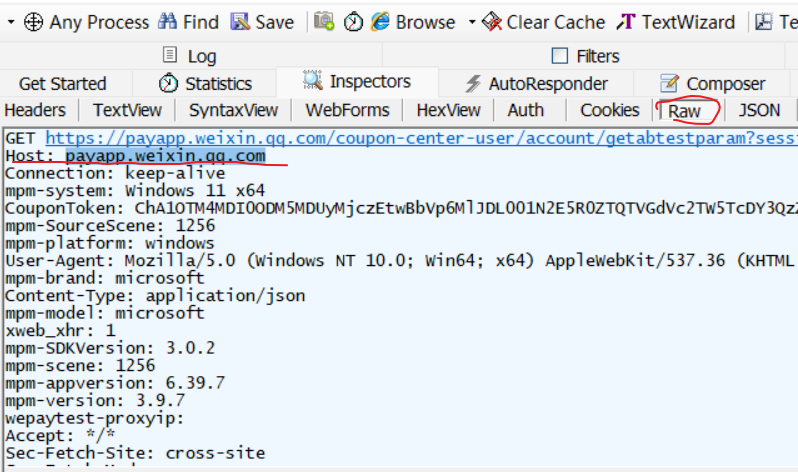
Task: Click the 'Connection: keep-alive' header line
Action: click(115, 173)
